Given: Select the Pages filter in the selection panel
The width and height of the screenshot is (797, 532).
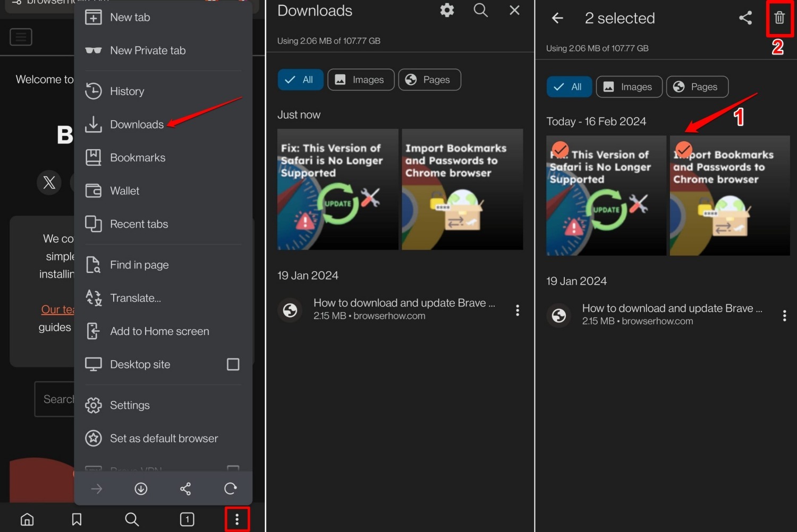Looking at the screenshot, I should pyautogui.click(x=697, y=87).
